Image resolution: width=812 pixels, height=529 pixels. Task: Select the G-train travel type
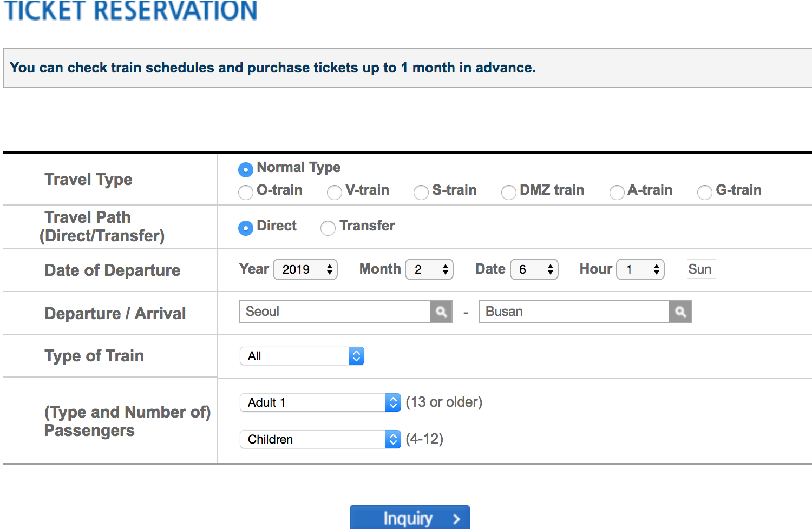pyautogui.click(x=705, y=193)
